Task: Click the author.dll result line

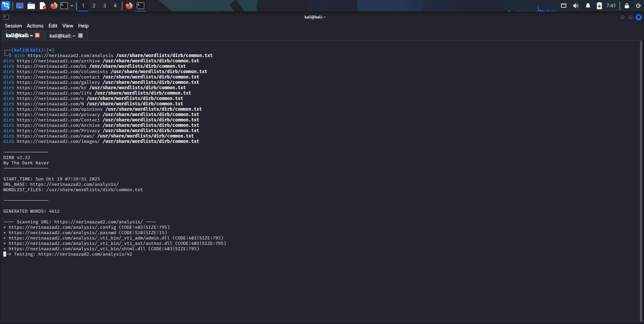Action: click(x=115, y=244)
